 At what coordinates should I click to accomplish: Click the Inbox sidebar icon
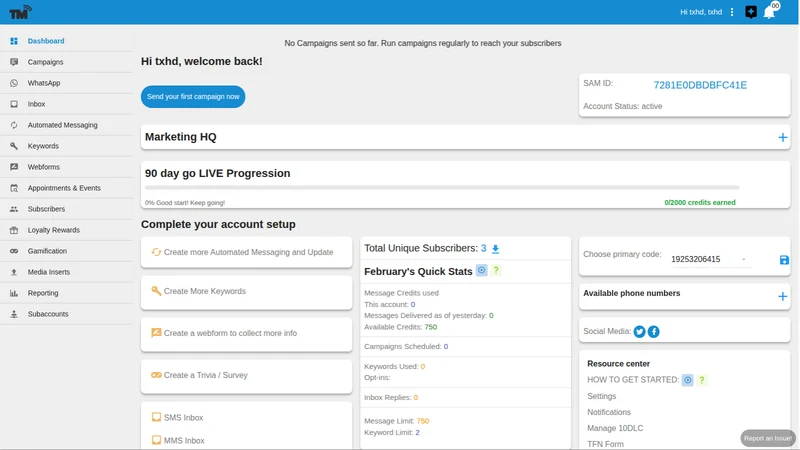[x=14, y=104]
